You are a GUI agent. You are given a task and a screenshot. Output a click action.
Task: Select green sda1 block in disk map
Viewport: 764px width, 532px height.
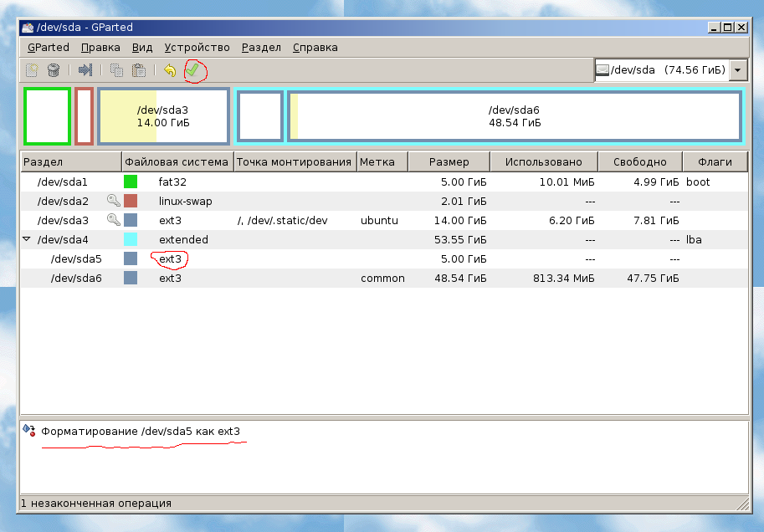(x=47, y=116)
